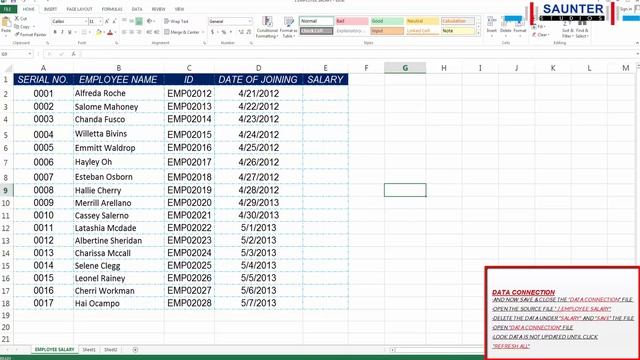Screen dimensions: 640x360
Task: Click the Insert cells icon
Action: coord(491,22)
